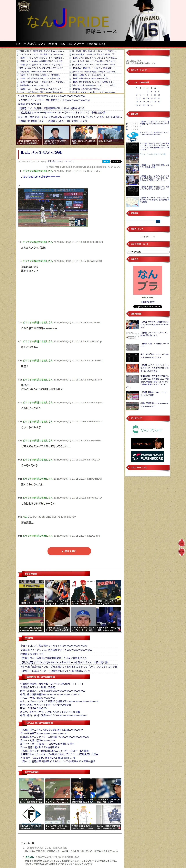Open 引退試合の藍井、最後の敵・ロッタンにKO勝利 link
Image resolution: width=186 pixels, height=868 pixels.
click(x=52, y=684)
